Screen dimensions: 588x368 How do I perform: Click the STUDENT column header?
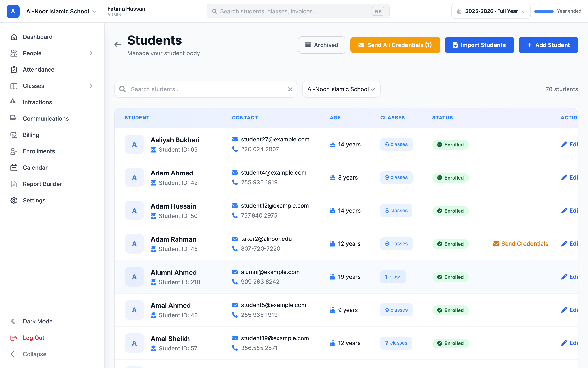(137, 118)
